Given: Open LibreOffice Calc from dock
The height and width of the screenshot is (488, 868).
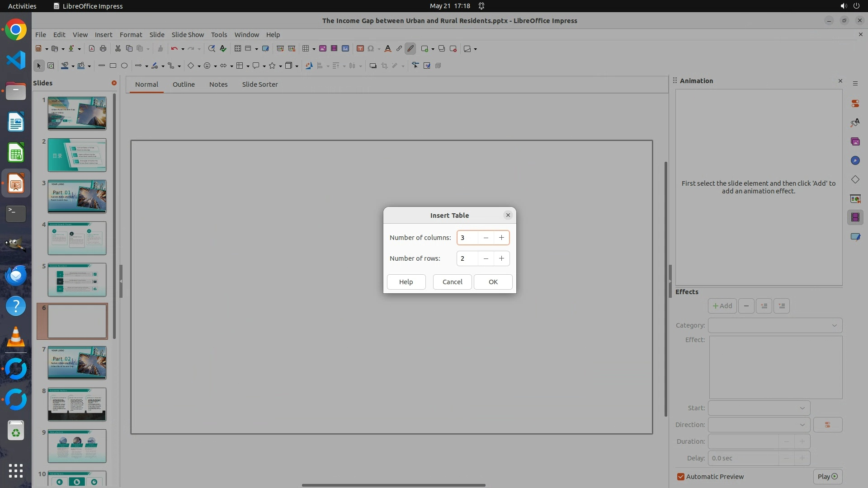Looking at the screenshot, I should tap(16, 153).
